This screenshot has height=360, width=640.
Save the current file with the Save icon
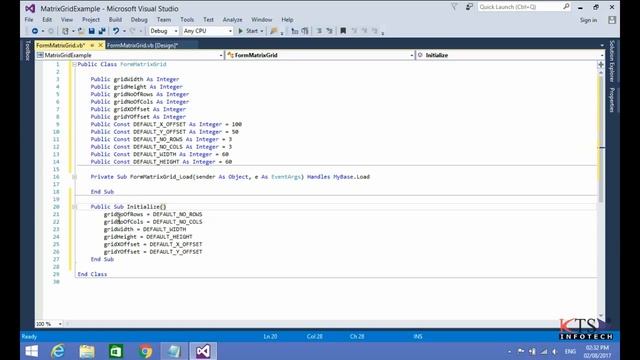click(91, 31)
